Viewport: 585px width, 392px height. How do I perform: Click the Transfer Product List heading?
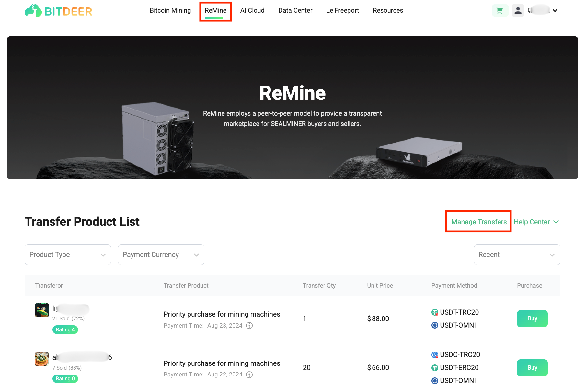[x=82, y=222]
